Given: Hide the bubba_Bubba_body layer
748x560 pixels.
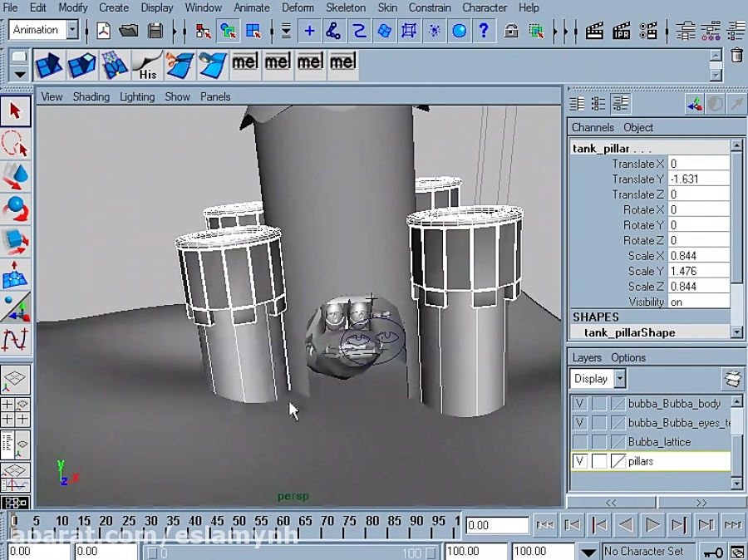Looking at the screenshot, I should point(579,403).
